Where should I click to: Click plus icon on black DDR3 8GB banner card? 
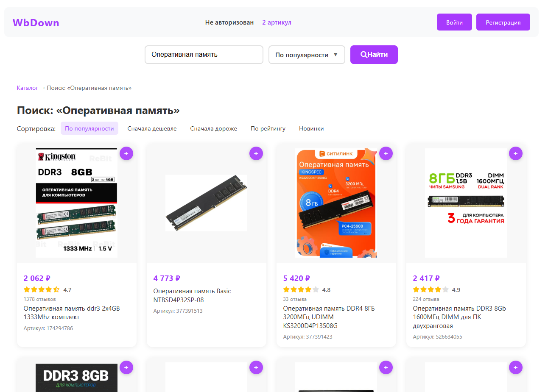126,367
